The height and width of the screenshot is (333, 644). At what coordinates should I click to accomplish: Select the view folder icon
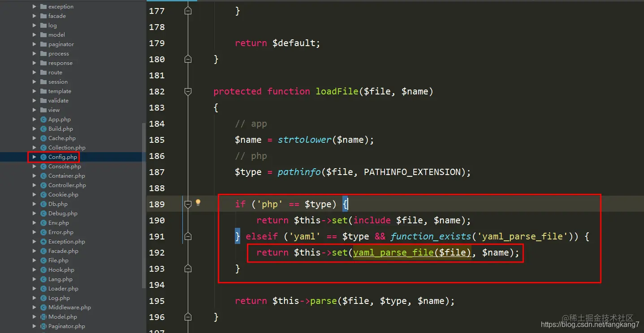[x=43, y=110]
